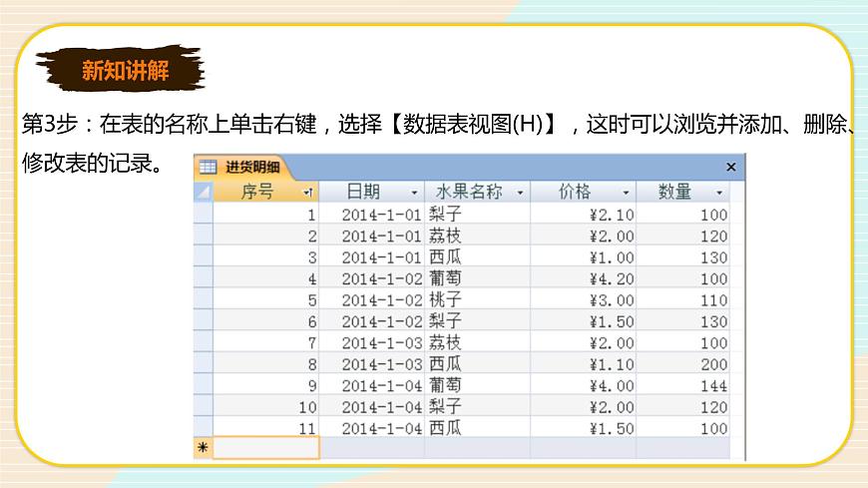Close the 进货明细 table window
Screen dimensions: 868x488
tap(730, 167)
